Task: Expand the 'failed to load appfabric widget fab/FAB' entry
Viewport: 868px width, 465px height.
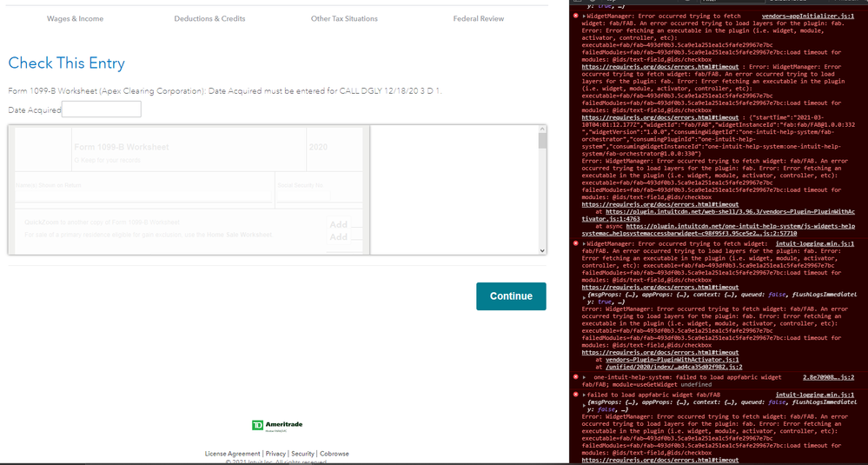Action: coord(585,395)
